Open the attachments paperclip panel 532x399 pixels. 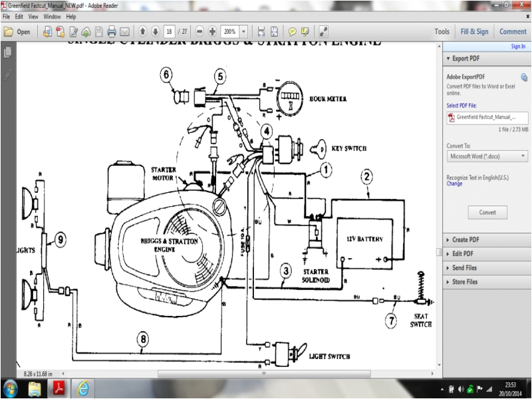point(7,74)
